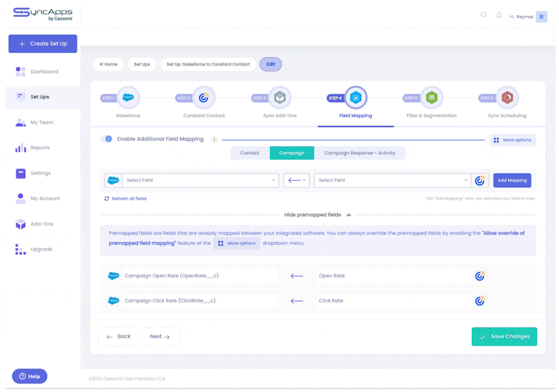Open the sync direction arrow dropdown

tap(297, 181)
